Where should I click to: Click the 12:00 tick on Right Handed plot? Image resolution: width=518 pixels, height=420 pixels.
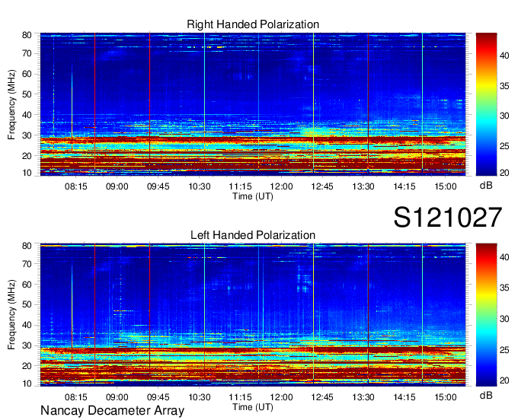pyautogui.click(x=281, y=186)
